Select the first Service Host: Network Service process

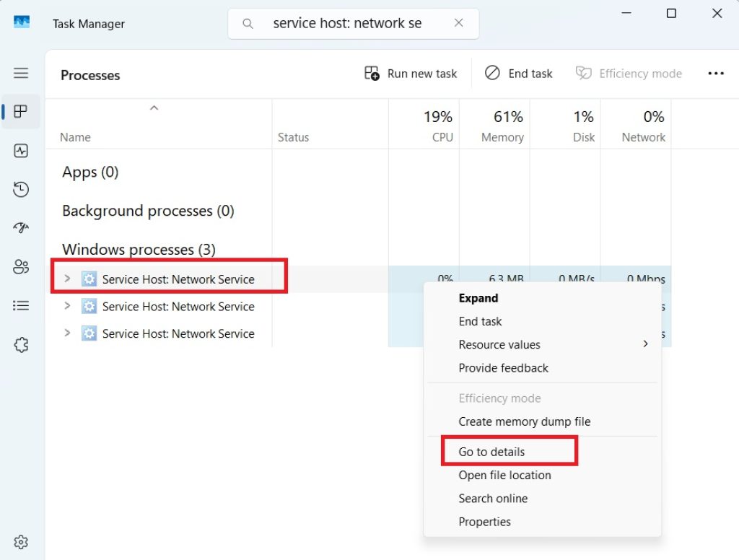tap(178, 279)
